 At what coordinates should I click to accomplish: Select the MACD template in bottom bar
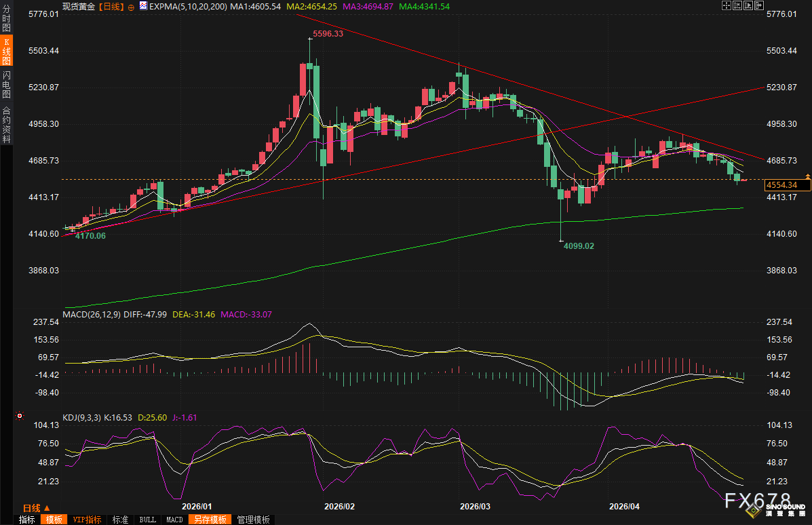coord(174,520)
